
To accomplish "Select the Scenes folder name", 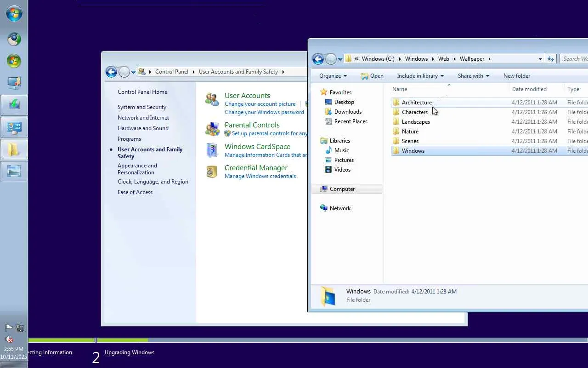I will coord(410,141).
